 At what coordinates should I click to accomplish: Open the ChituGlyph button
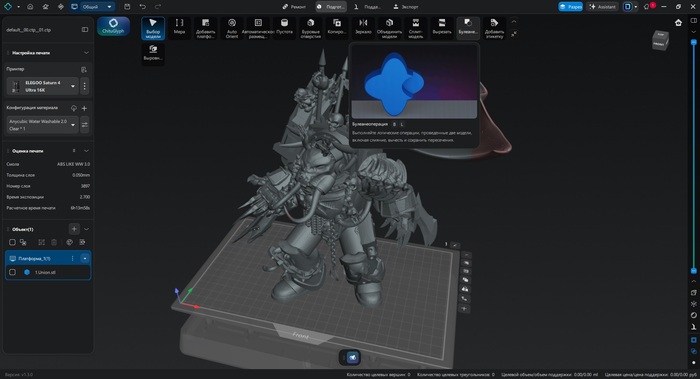click(113, 26)
